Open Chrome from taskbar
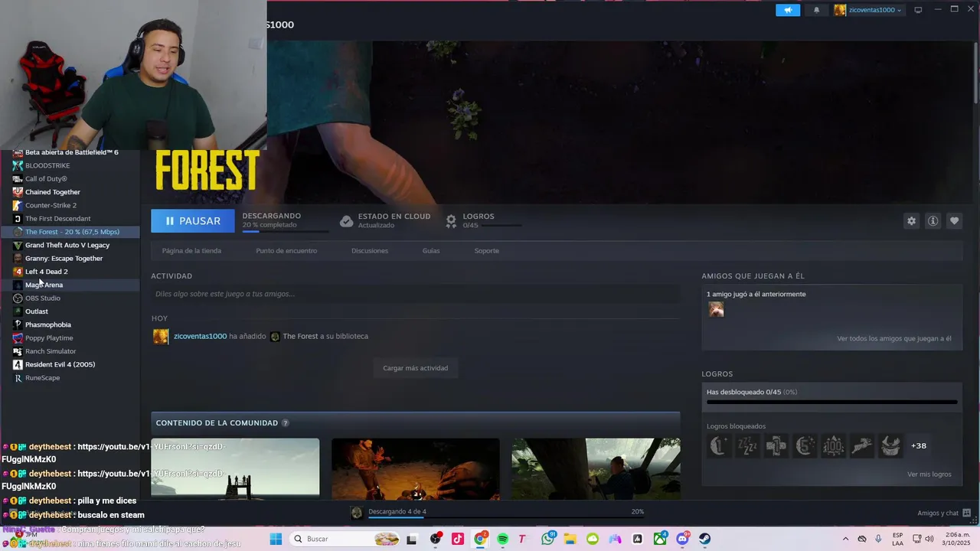The width and height of the screenshot is (980, 551). (x=480, y=539)
